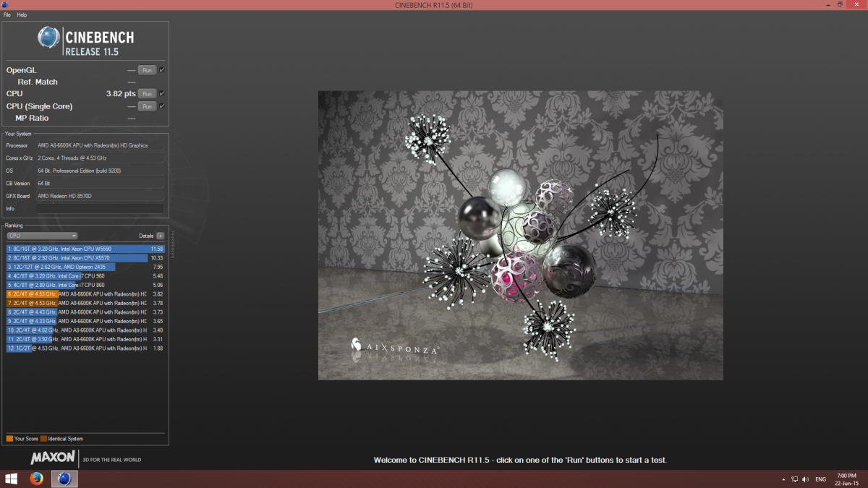Run the OpenGL benchmark
This screenshot has width=868, height=488.
click(x=147, y=70)
